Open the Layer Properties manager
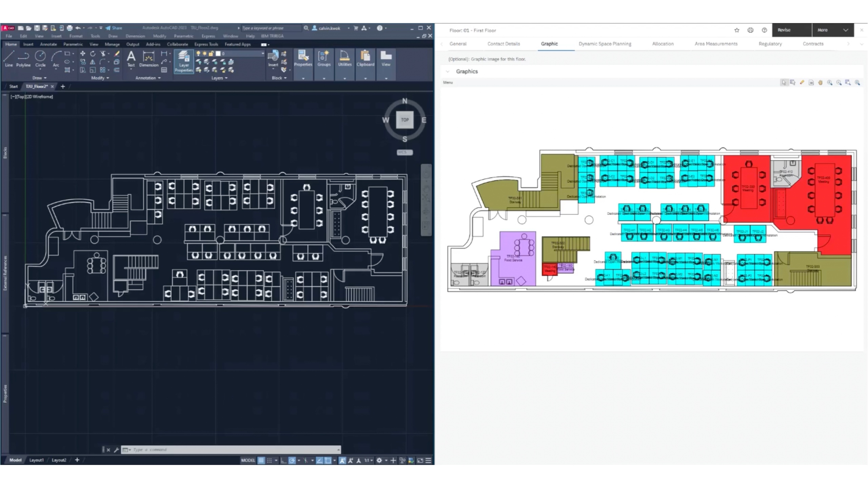The height and width of the screenshot is (488, 868). [183, 62]
